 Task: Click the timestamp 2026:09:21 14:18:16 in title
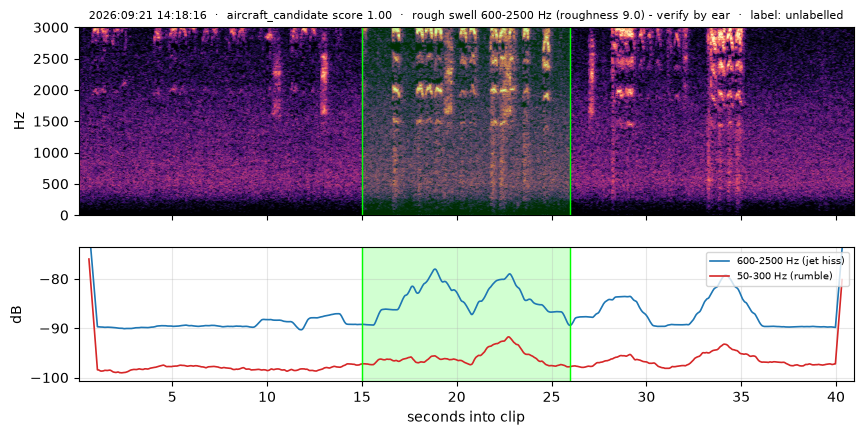[x=148, y=15]
